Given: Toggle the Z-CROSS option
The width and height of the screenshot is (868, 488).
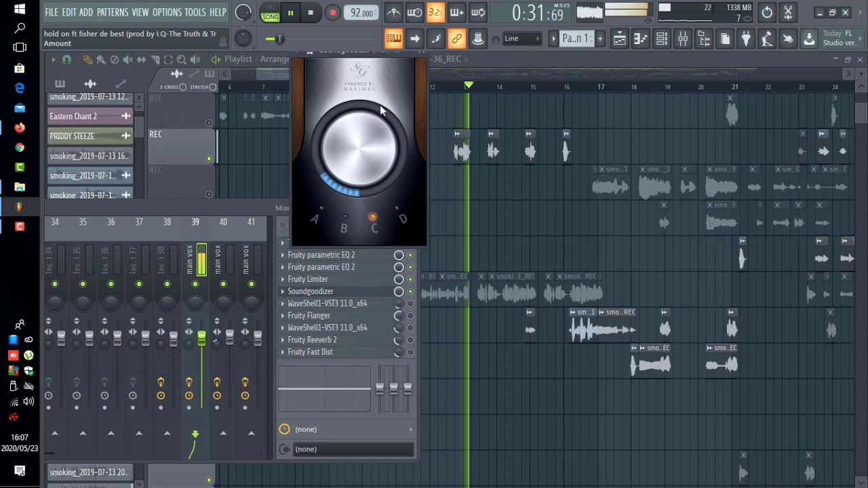Looking at the screenshot, I should click(183, 87).
